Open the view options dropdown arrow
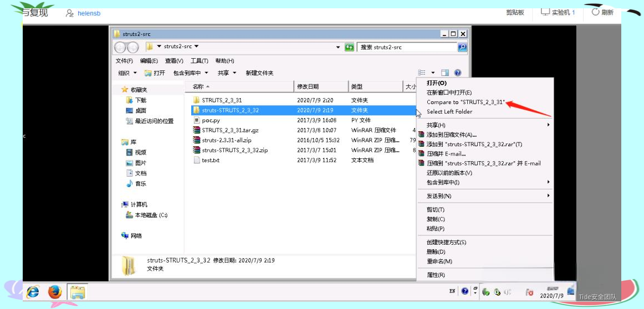Viewport: 644px width, 309px height. 433,73
